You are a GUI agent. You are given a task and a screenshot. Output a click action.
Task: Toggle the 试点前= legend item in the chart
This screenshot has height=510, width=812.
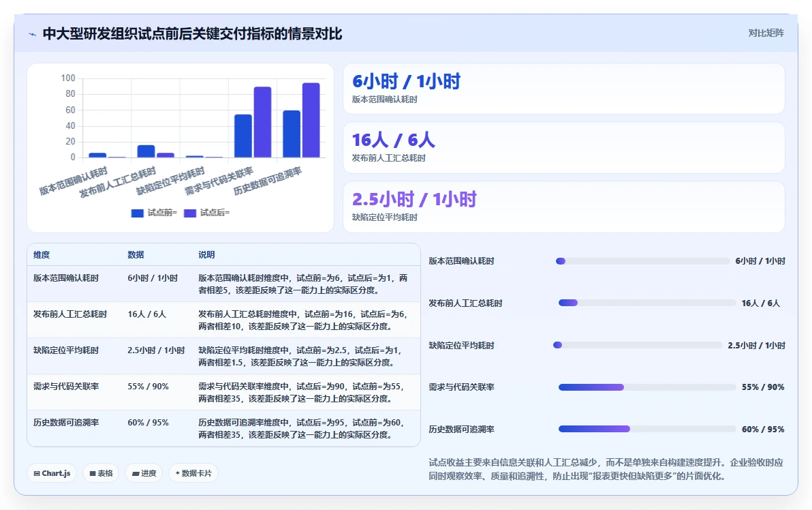[155, 213]
